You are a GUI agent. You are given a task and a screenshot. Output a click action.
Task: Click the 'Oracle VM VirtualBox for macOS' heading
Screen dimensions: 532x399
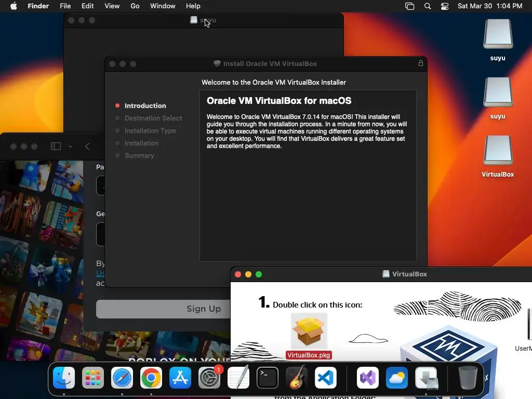coord(279,101)
